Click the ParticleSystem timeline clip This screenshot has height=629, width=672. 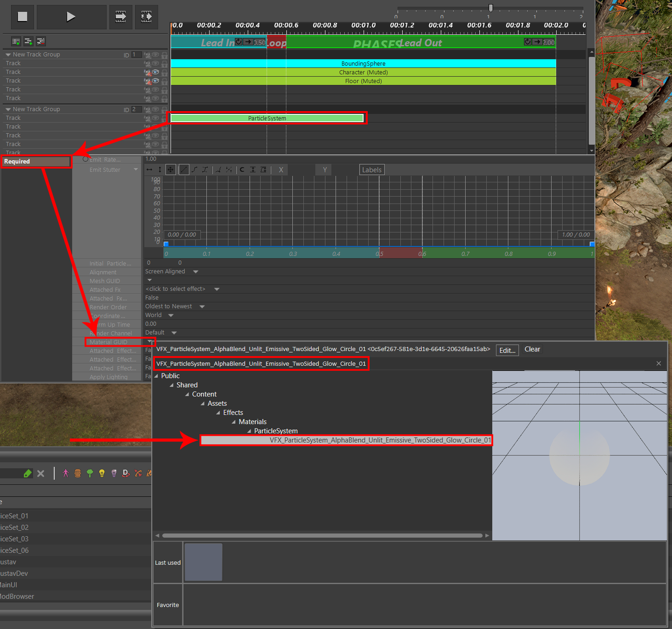[x=267, y=118]
